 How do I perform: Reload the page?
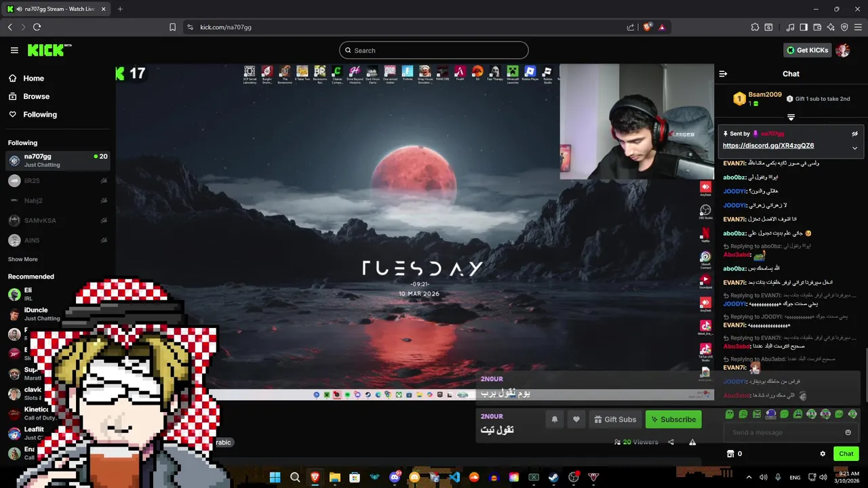pos(37,27)
